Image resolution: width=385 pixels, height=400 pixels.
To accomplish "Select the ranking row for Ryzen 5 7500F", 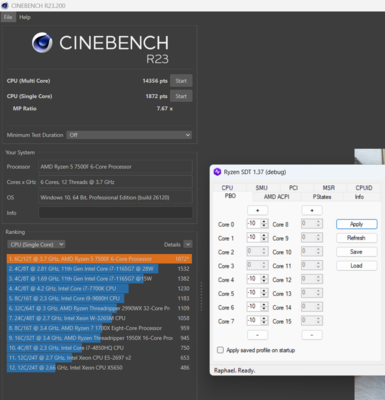I will tap(99, 259).
